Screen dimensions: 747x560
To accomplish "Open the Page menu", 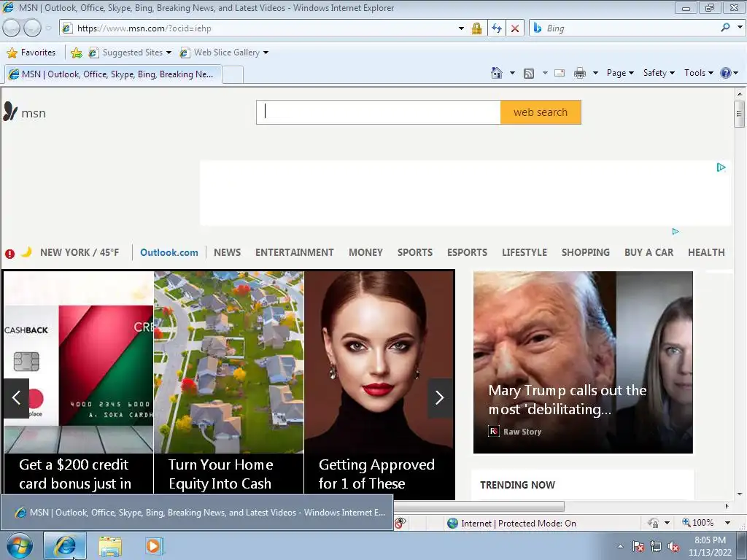I will click(x=620, y=73).
